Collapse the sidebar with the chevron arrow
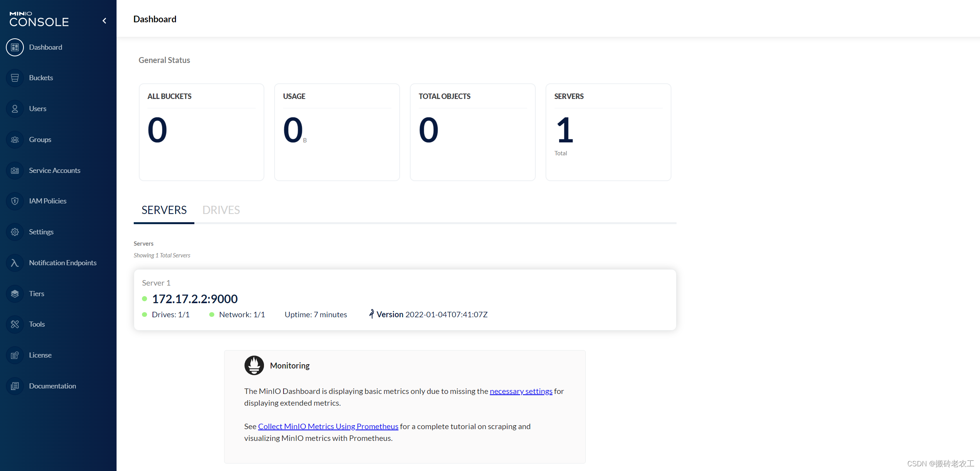Image resolution: width=980 pixels, height=471 pixels. pos(104,21)
